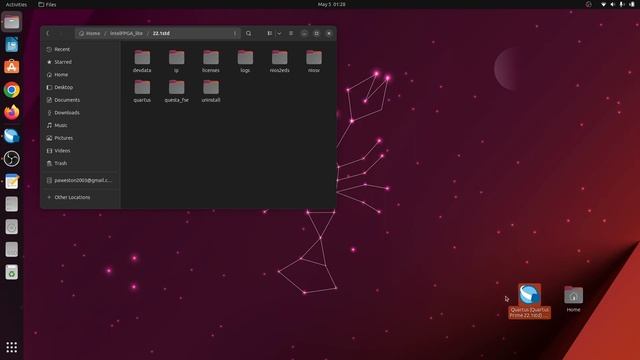Open path bar three-dot folder menu
Viewport: 640px width, 360px height.
(235, 33)
